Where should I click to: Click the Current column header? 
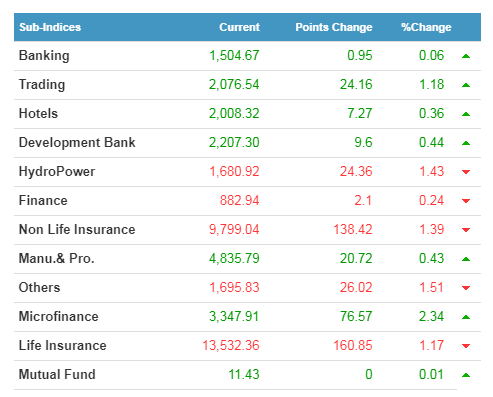[x=239, y=27]
